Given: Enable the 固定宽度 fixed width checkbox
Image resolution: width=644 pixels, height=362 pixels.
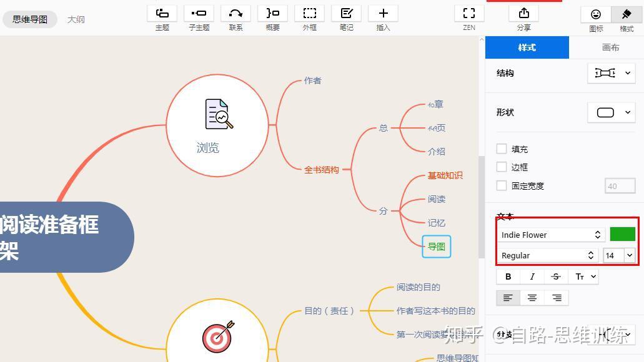Looking at the screenshot, I should [x=502, y=185].
